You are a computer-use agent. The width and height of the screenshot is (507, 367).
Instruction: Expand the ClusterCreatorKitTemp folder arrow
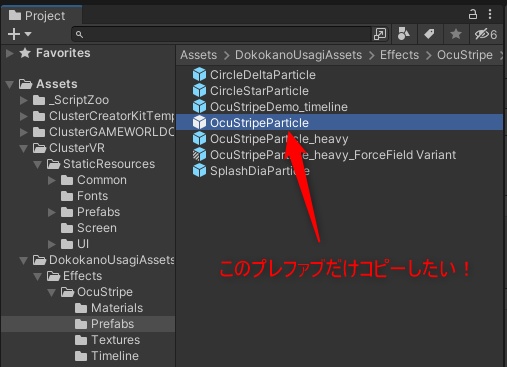pyautogui.click(x=23, y=116)
